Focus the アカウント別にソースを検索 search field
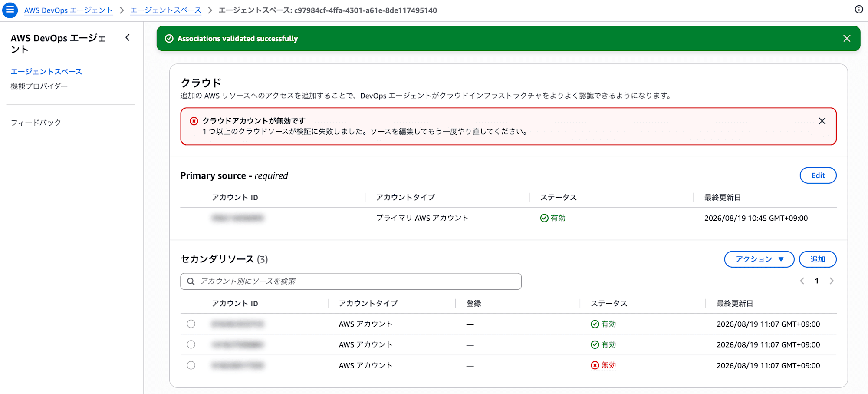Viewport: 868px width, 394px height. pos(351,281)
